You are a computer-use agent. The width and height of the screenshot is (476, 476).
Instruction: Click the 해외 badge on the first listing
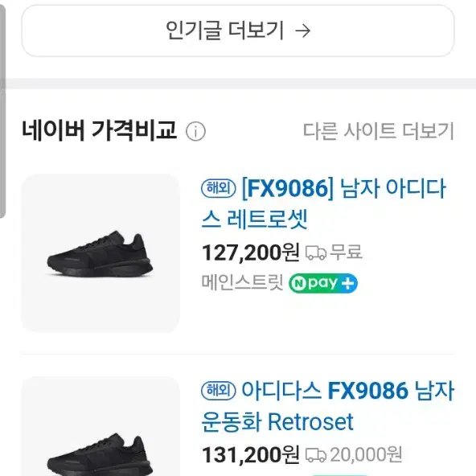coord(218,188)
